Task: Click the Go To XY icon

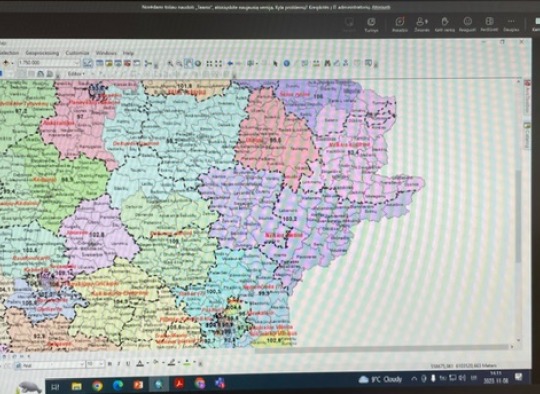Action: tap(345, 63)
